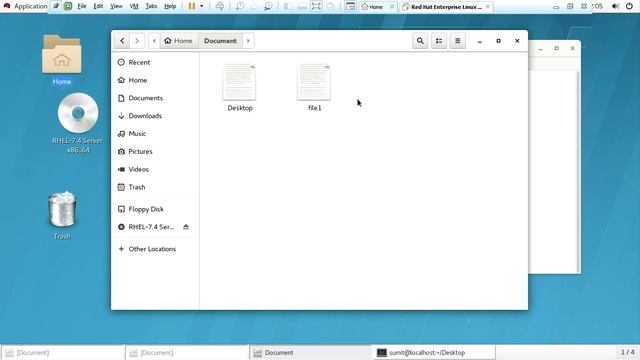Open the VMware View menu
This screenshot has height=360, width=640.
pos(116,6)
